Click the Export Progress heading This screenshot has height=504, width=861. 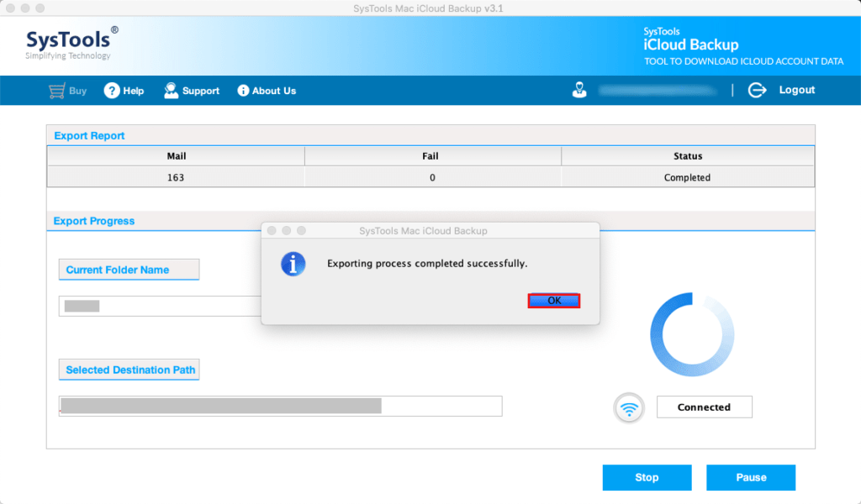pos(94,221)
